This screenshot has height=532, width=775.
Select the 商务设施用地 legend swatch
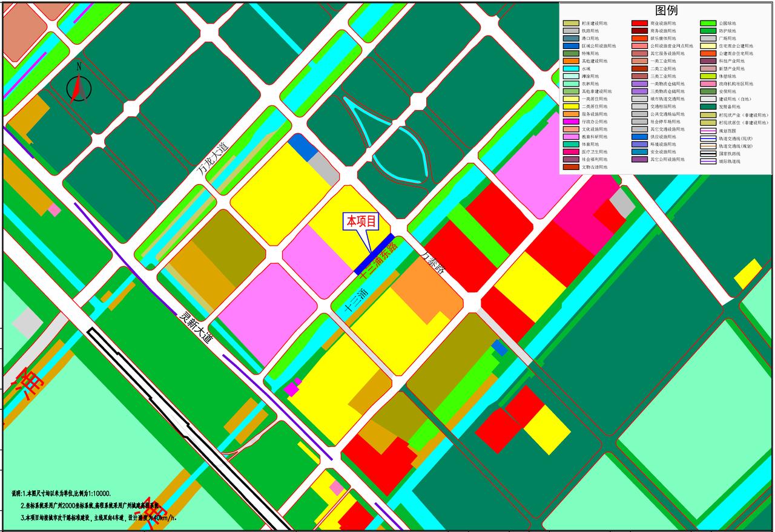640,31
